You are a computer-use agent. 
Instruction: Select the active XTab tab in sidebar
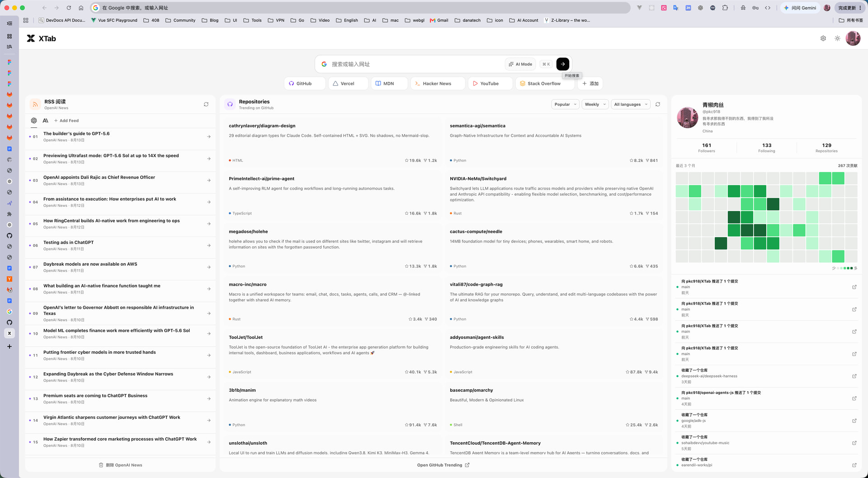pyautogui.click(x=9, y=333)
